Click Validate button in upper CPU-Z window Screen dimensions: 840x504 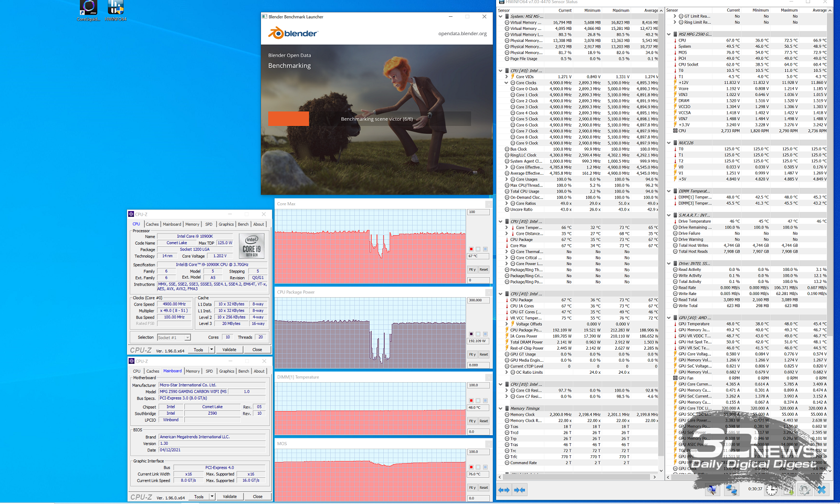point(229,350)
